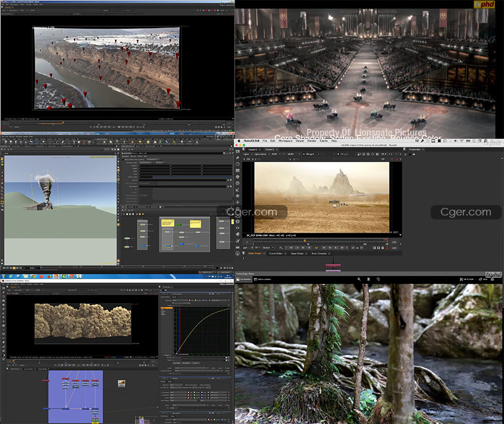The height and width of the screenshot is (424, 504).
Task: Open Transform nodes menu in macOS NukeX toolbar
Action: [238, 202]
